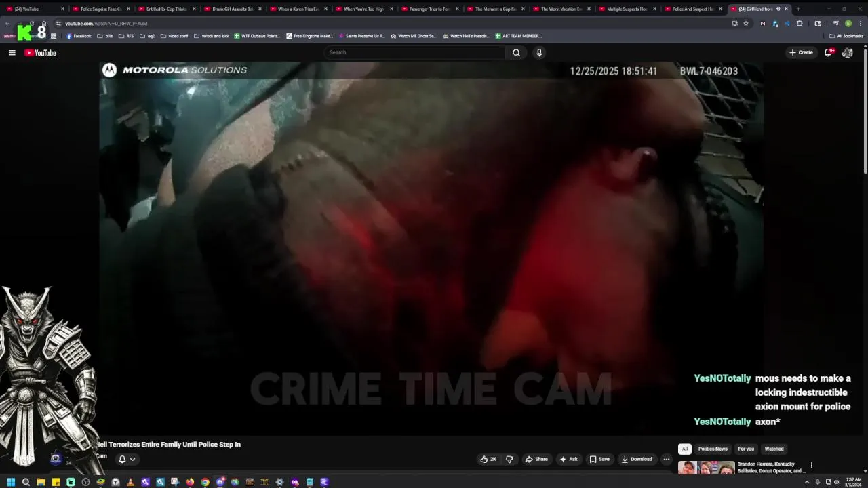Screen dimensions: 868x488
Task: Select the For you filter chip
Action: (x=746, y=449)
